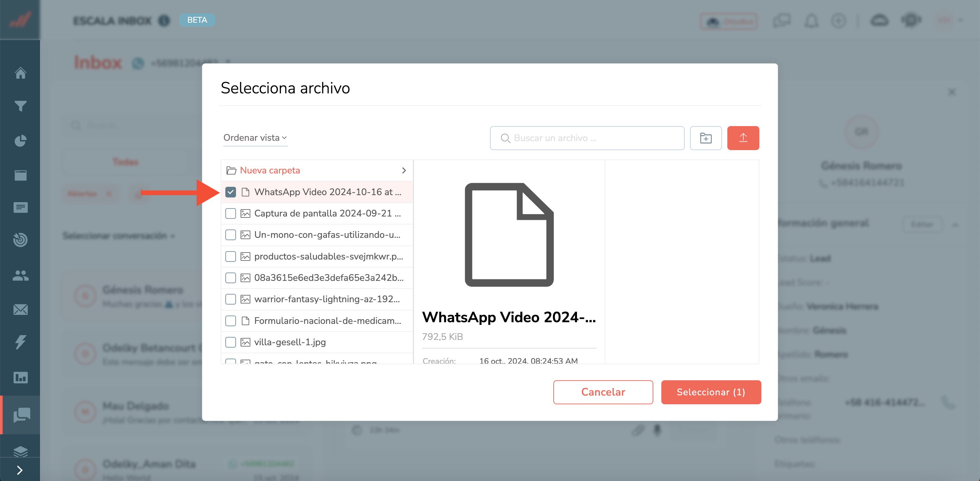
Task: Click in the Buscar un archivo field
Action: 587,138
